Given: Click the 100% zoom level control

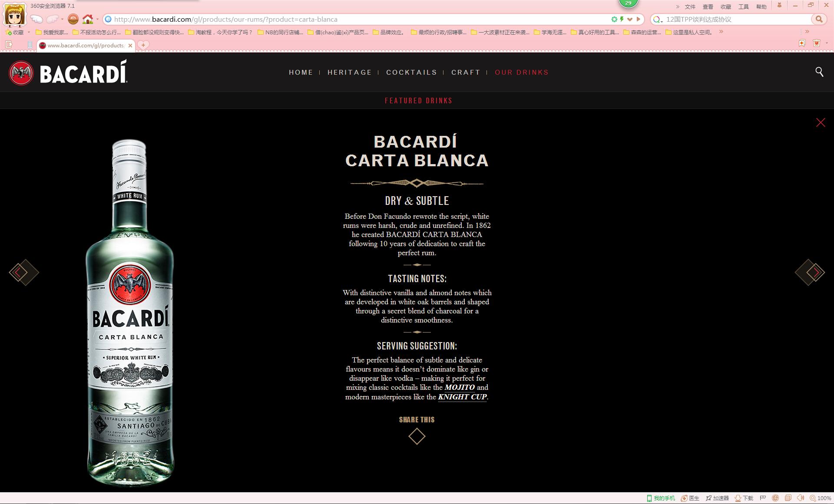Looking at the screenshot, I should (x=820, y=498).
